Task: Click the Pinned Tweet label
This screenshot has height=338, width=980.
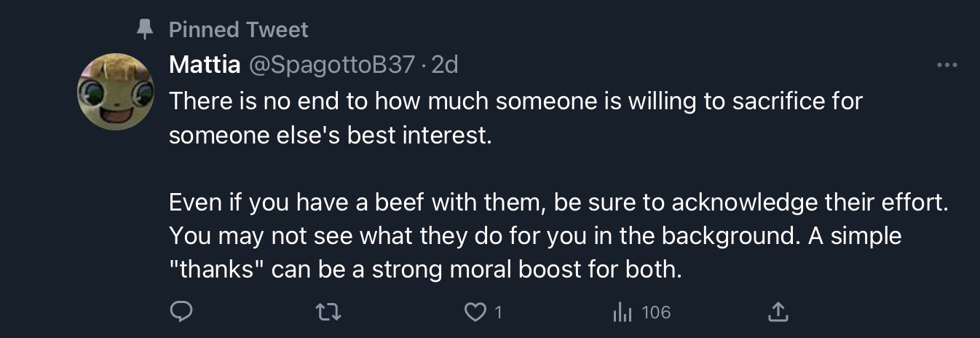Action: [238, 30]
